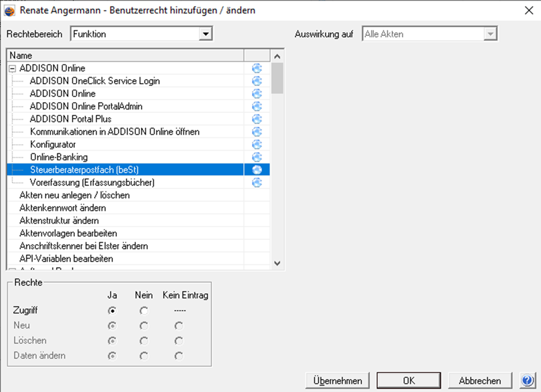This screenshot has width=541, height=392.
Task: Select Nein for Löschen
Action: [x=144, y=341]
